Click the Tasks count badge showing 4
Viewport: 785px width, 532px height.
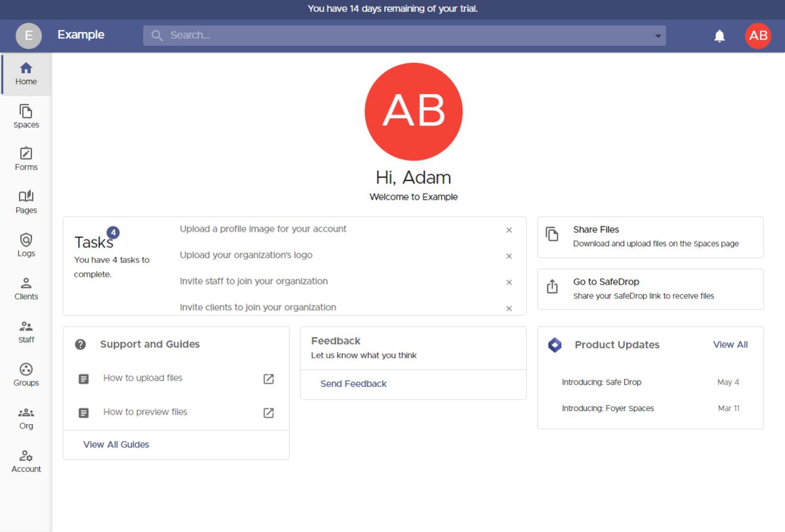pyautogui.click(x=114, y=232)
